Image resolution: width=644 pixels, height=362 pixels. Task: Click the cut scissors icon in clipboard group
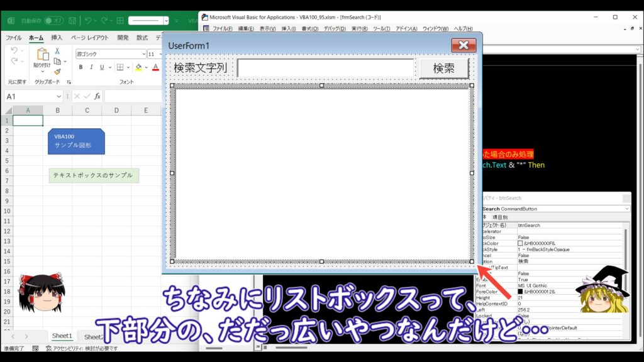pos(57,51)
